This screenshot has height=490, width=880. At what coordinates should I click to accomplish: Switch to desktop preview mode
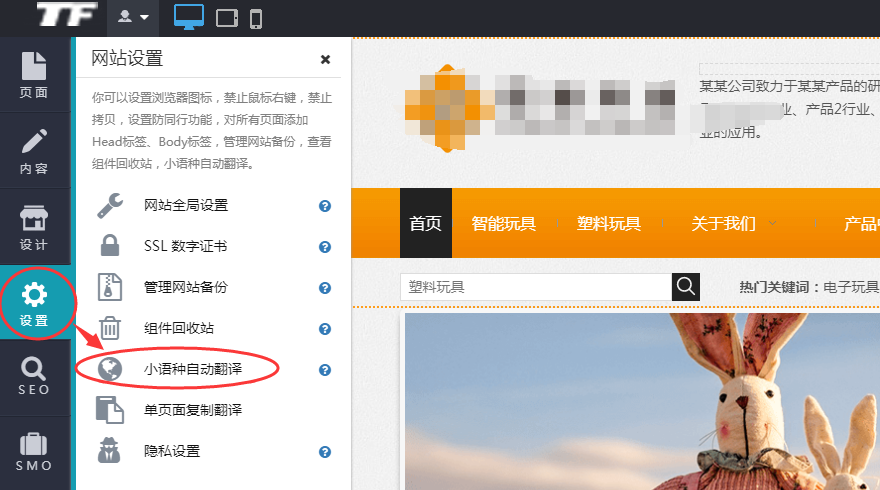188,17
